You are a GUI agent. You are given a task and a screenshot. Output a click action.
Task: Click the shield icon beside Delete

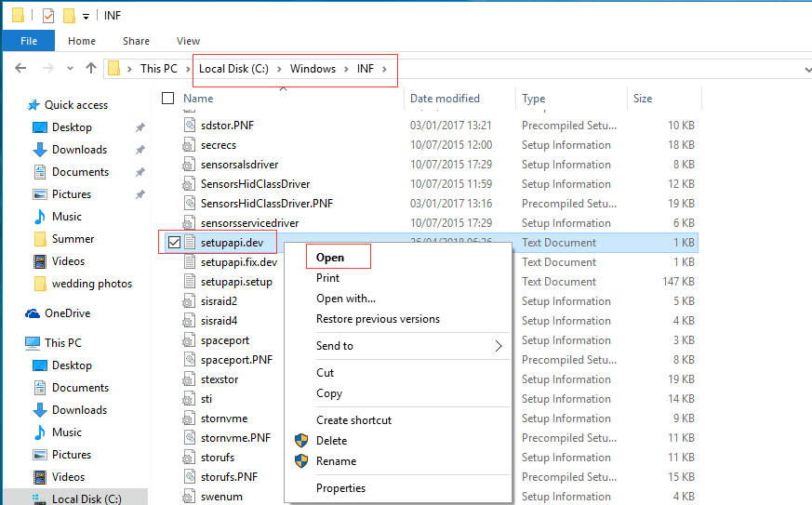pos(301,441)
